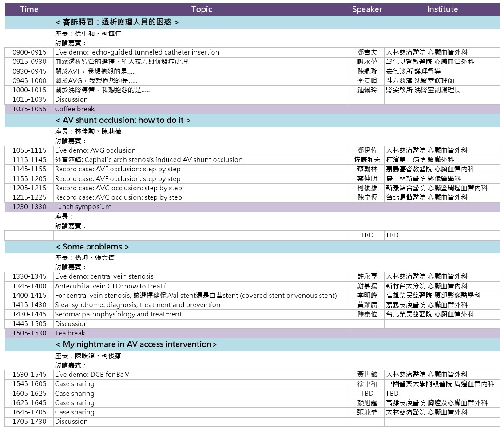Viewport: 504px width, 430px height.
Task: Select the TBD speaker cell after 討論嘉賓
Action: [x=367, y=235]
